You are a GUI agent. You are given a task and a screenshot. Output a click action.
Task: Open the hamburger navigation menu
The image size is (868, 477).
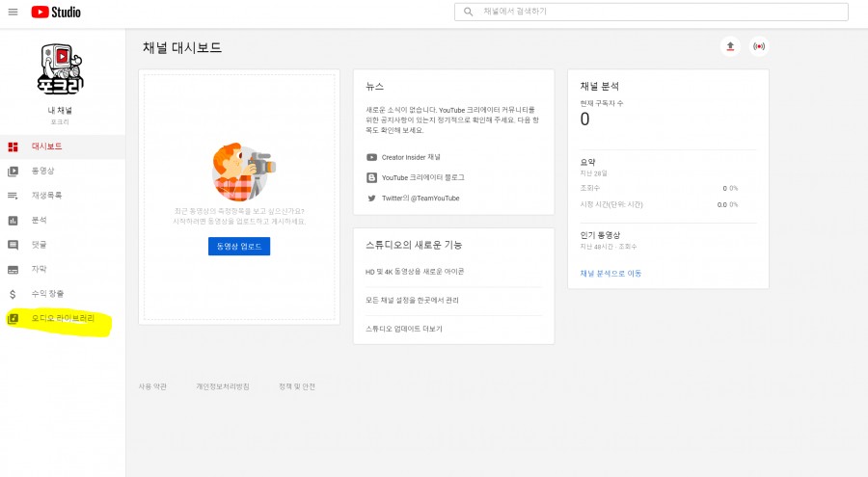click(13, 12)
